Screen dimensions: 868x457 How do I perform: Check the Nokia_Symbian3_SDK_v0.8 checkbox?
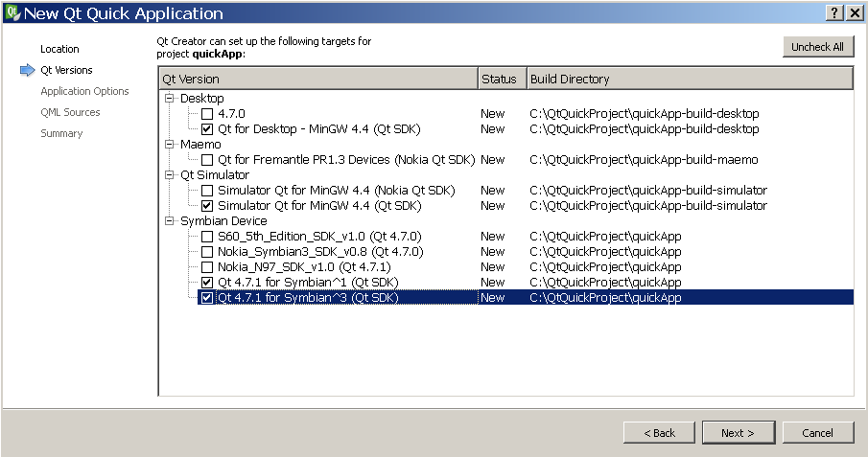(x=207, y=252)
